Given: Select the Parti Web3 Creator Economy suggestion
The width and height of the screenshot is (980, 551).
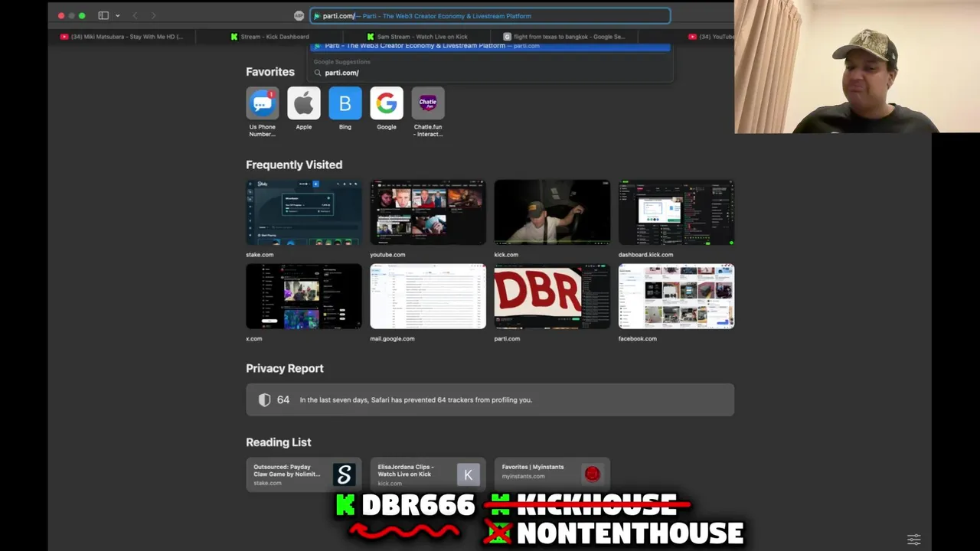Looking at the screenshot, I should coord(490,46).
